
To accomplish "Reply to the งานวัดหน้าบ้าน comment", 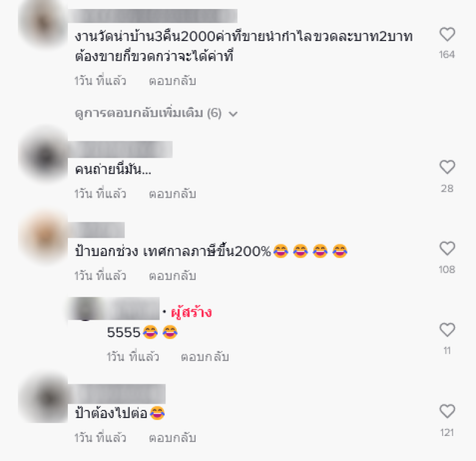I will pos(173,81).
